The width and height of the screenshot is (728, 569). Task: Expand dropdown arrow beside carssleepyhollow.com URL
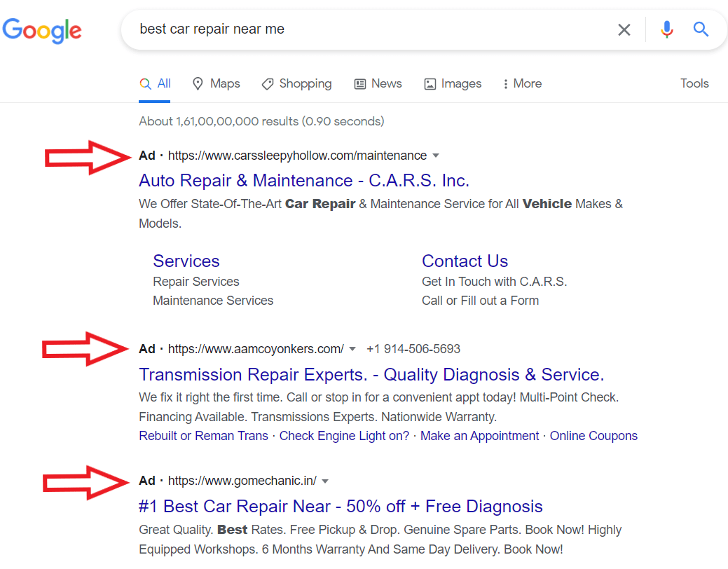(x=436, y=156)
